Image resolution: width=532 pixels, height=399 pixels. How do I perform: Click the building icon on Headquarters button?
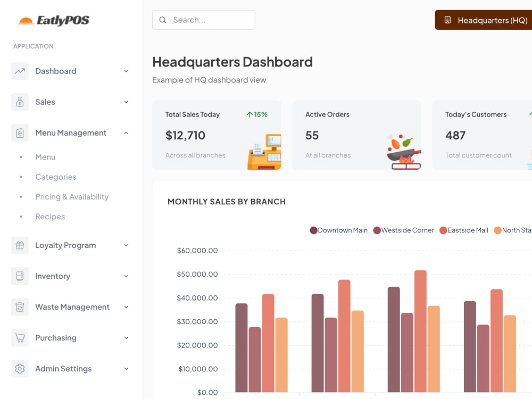447,20
